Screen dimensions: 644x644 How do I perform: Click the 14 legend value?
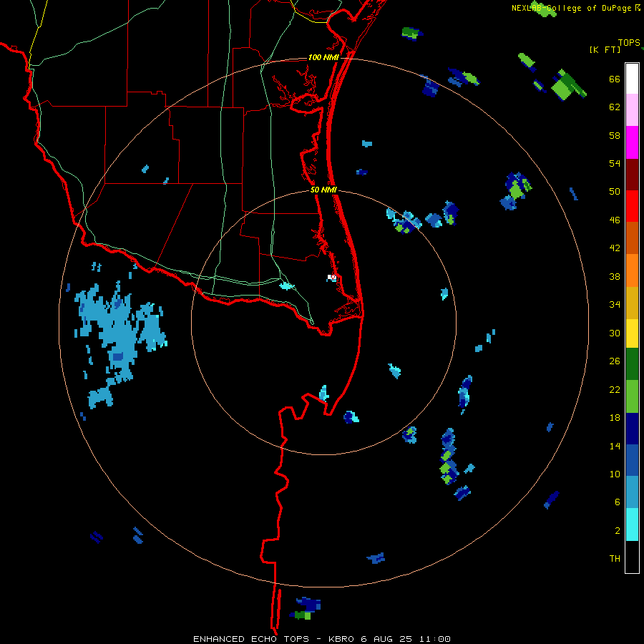click(x=615, y=446)
